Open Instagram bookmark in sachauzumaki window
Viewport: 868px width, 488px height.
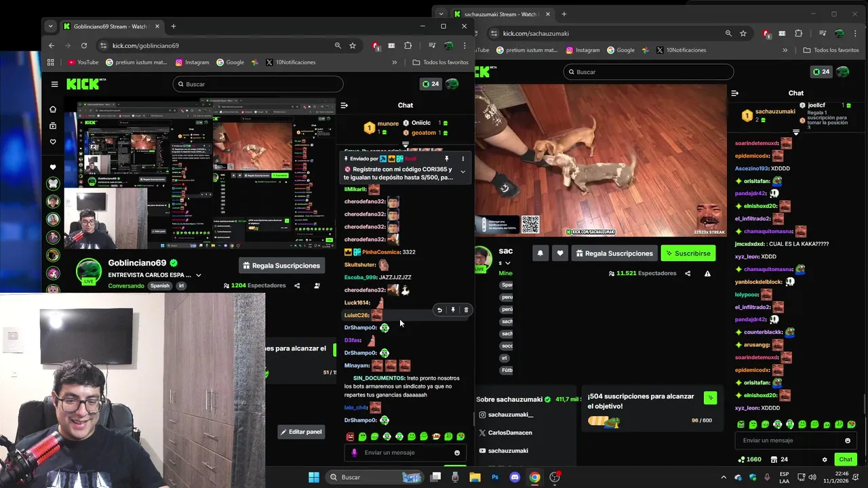click(583, 50)
